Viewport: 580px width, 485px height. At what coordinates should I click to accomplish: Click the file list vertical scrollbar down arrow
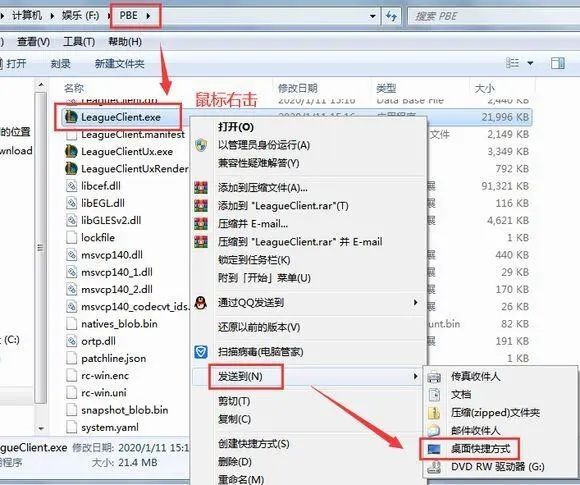[x=41, y=428]
